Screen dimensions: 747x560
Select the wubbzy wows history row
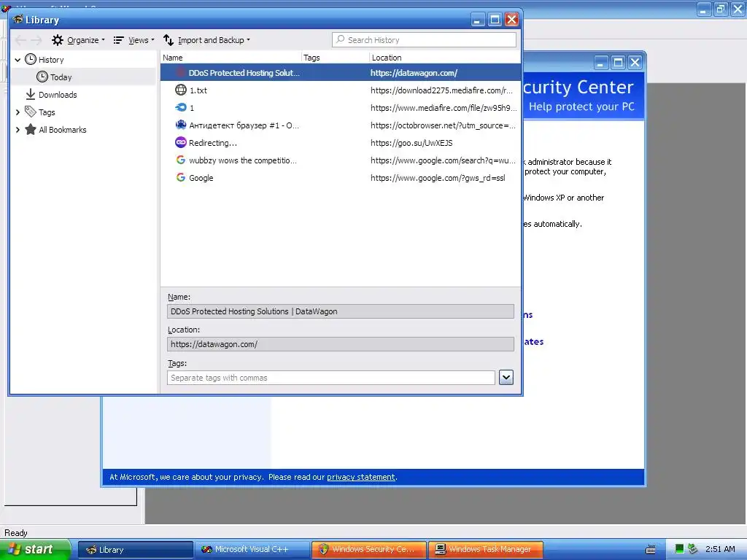341,160
